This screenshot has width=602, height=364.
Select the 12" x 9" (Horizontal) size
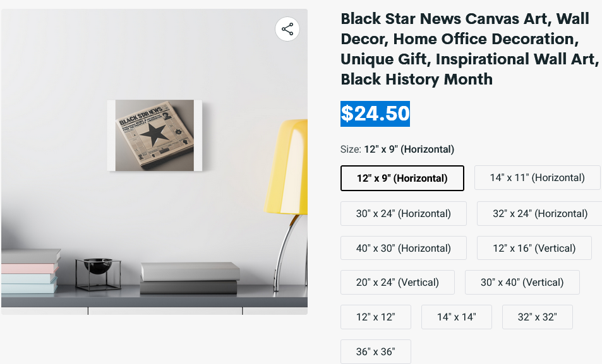(402, 178)
